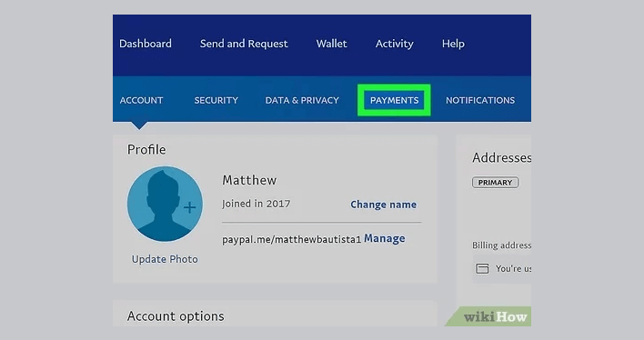This screenshot has width=644, height=340.
Task: Click the Joined in 2017 text
Action: point(257,204)
